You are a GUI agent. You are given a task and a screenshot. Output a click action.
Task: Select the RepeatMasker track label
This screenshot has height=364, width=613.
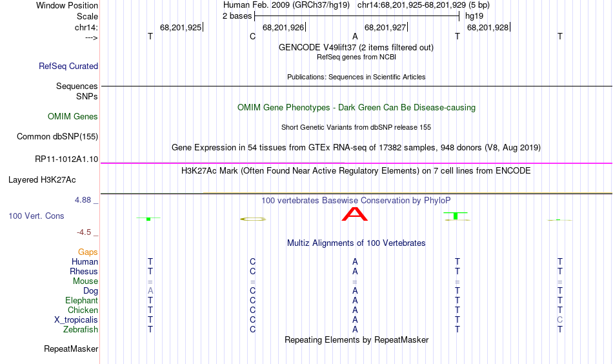click(71, 349)
